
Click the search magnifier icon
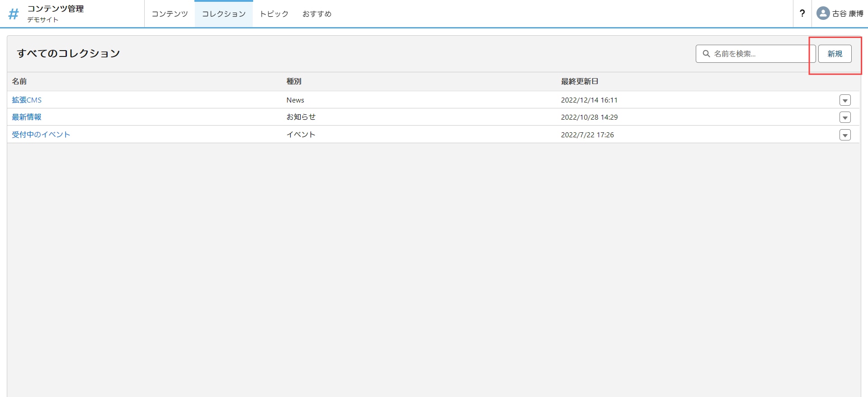point(706,54)
